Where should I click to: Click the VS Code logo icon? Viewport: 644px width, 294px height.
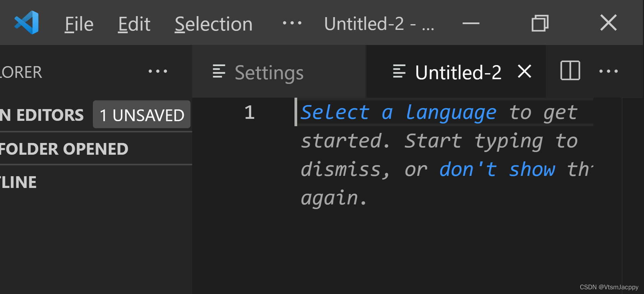coord(26,23)
